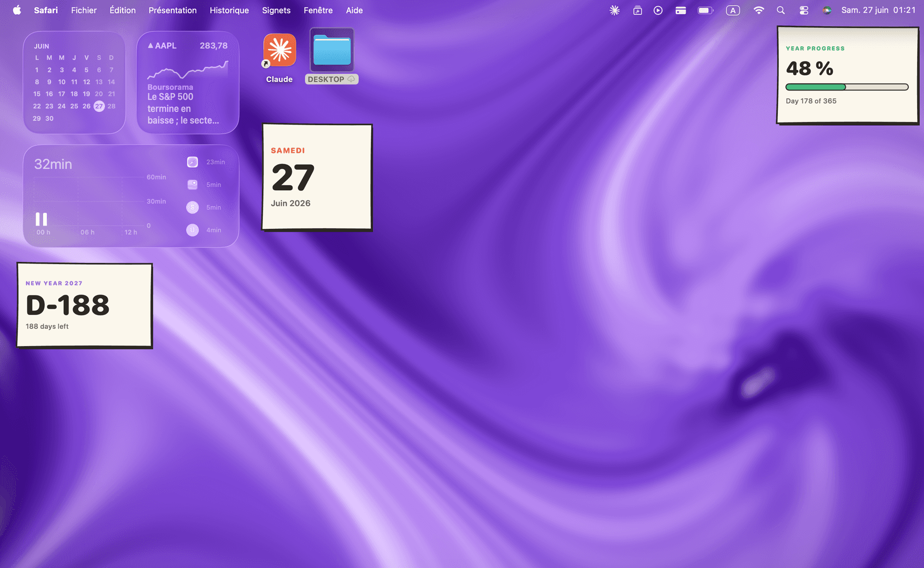Screen dimensions: 924x568
Task: Click the 32min total in Screen Time widget
Action: click(53, 164)
